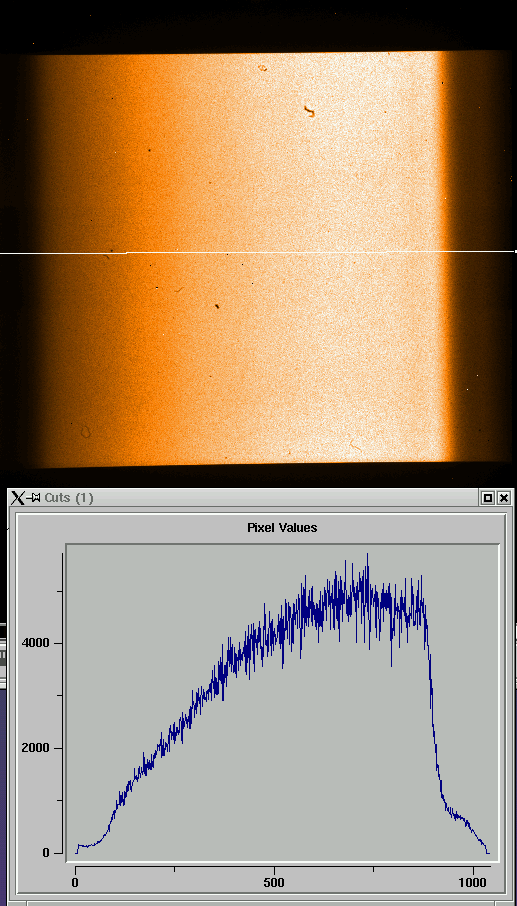
Task: Click the dark dust spot below cut line
Action: (217, 306)
